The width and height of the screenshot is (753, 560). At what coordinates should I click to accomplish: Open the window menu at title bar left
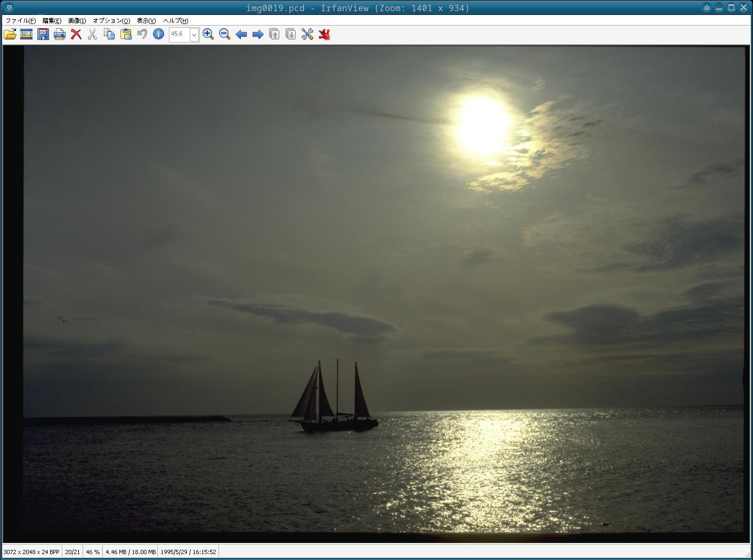pos(9,8)
